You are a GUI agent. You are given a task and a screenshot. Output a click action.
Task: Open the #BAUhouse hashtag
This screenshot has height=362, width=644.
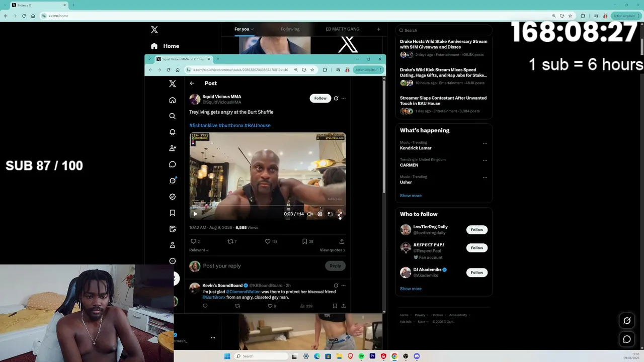click(x=258, y=125)
